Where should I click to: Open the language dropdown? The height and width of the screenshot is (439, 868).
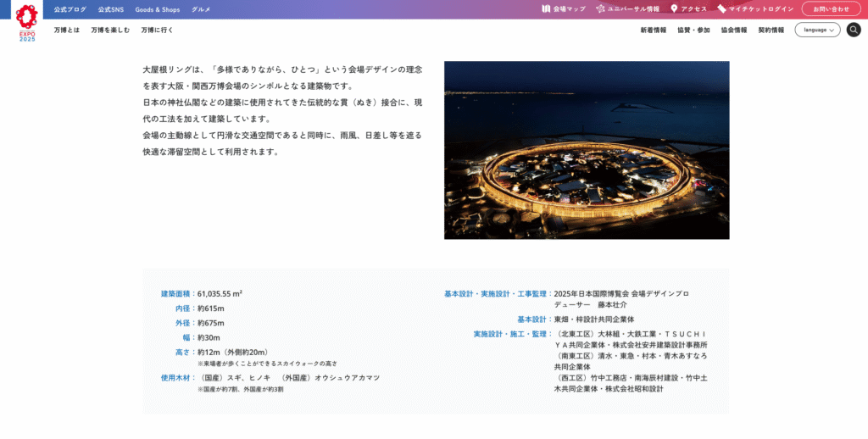pos(817,30)
